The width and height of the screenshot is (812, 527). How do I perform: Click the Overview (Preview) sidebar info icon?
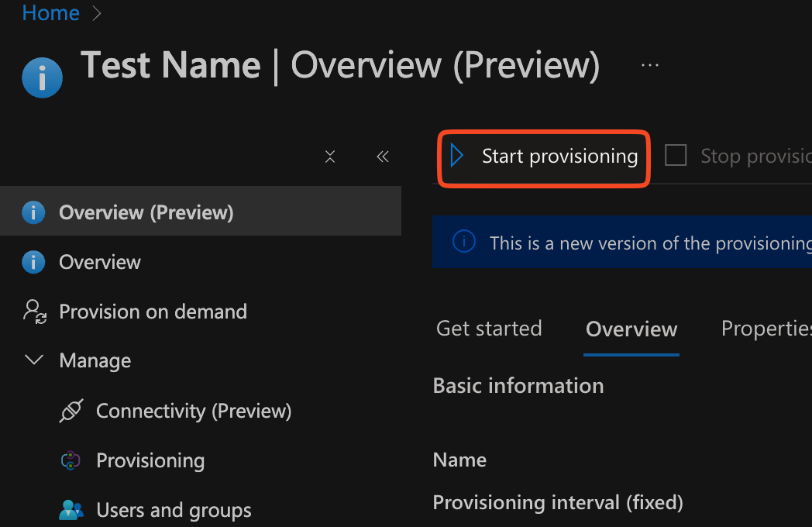tap(33, 212)
